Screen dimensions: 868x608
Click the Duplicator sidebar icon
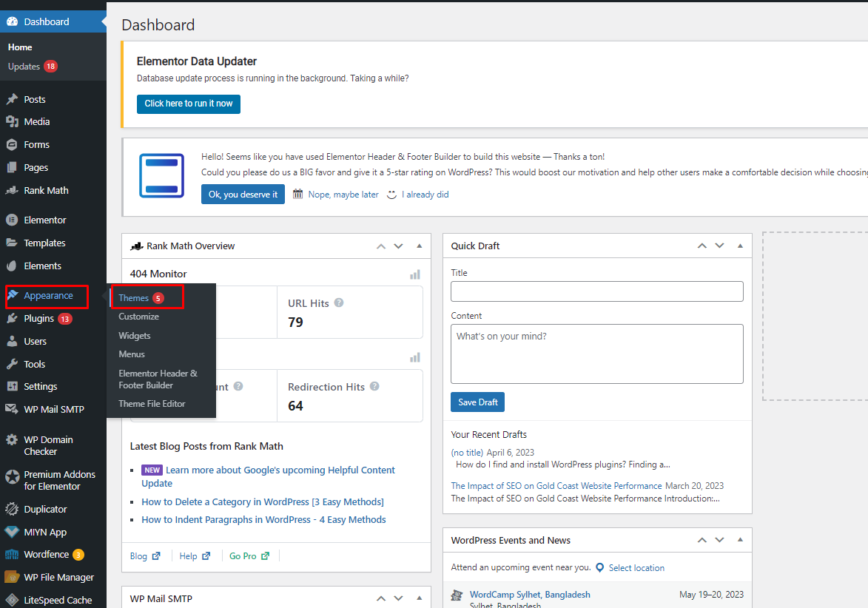[12, 509]
